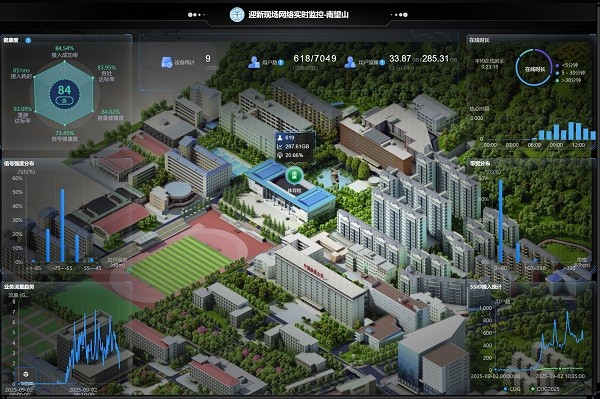Toggle the over-30-minutes legend entry
The height and width of the screenshot is (399, 600).
pyautogui.click(x=568, y=80)
